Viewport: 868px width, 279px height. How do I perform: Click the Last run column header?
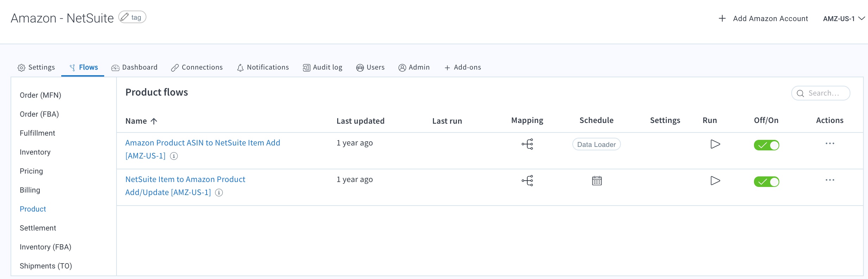(447, 121)
